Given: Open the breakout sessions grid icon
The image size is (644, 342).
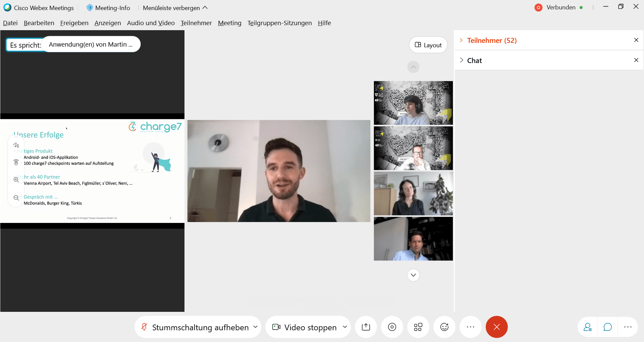Looking at the screenshot, I should tap(418, 327).
